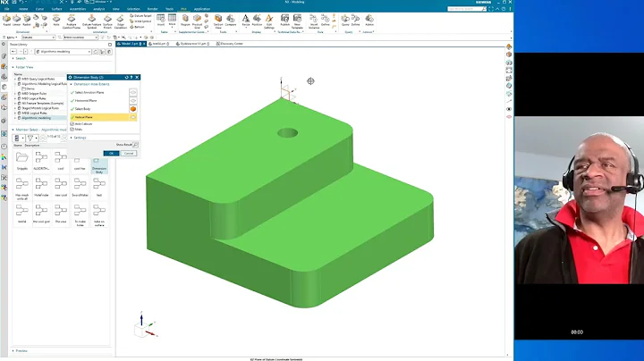The width and height of the screenshot is (644, 361).
Task: Click Balloon annotation tool
Action: (137, 27)
